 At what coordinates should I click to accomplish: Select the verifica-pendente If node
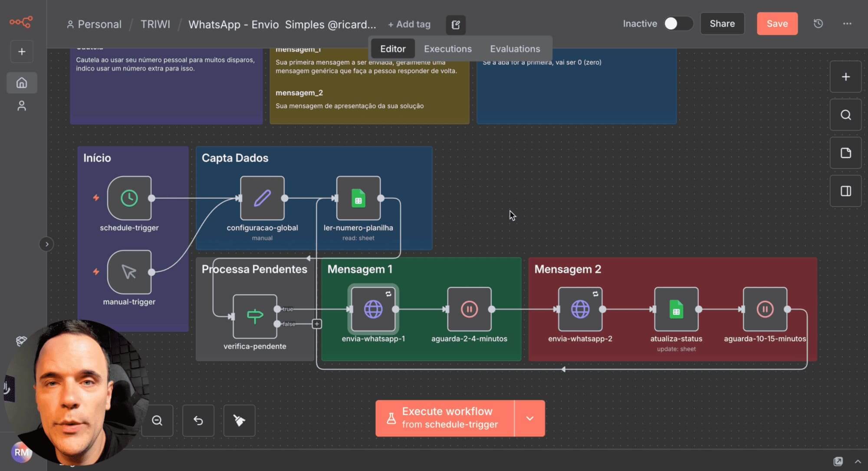pos(255,316)
